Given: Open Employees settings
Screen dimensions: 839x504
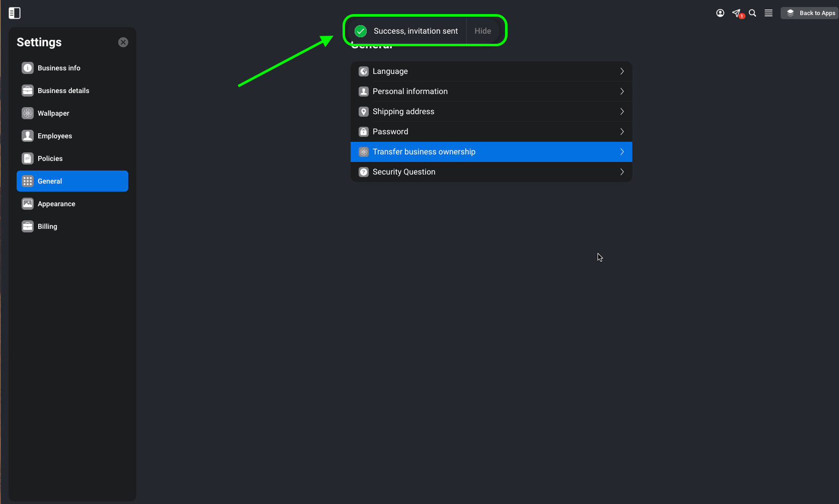Looking at the screenshot, I should pyautogui.click(x=72, y=136).
